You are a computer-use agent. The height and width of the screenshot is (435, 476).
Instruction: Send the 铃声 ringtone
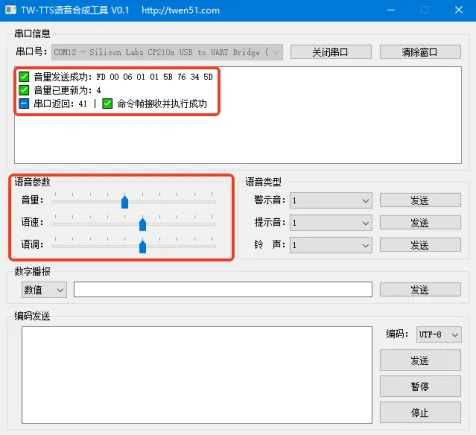pyautogui.click(x=420, y=245)
